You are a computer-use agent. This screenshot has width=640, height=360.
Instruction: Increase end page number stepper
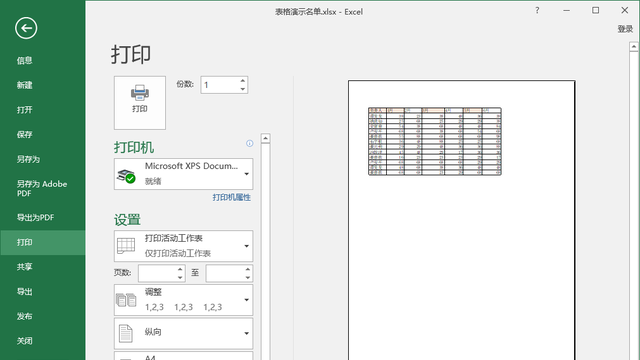click(248, 269)
